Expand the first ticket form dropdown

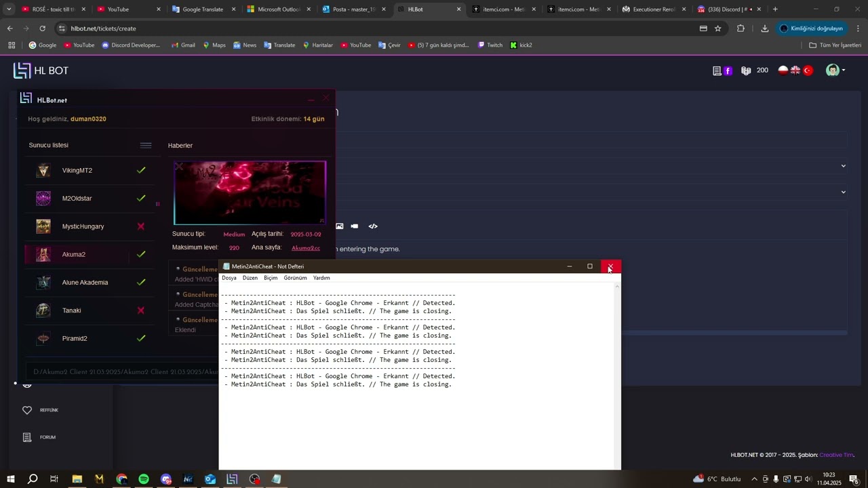(x=844, y=166)
